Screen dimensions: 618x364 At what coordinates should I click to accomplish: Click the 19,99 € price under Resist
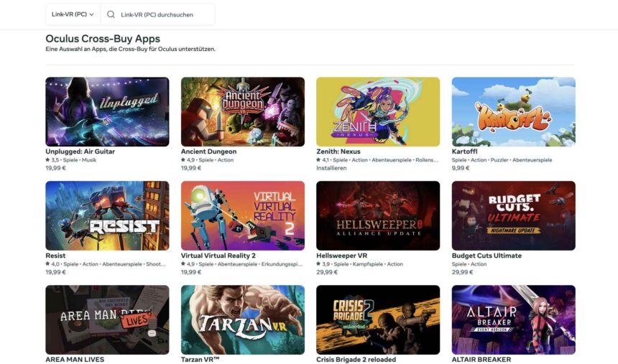tap(55, 272)
